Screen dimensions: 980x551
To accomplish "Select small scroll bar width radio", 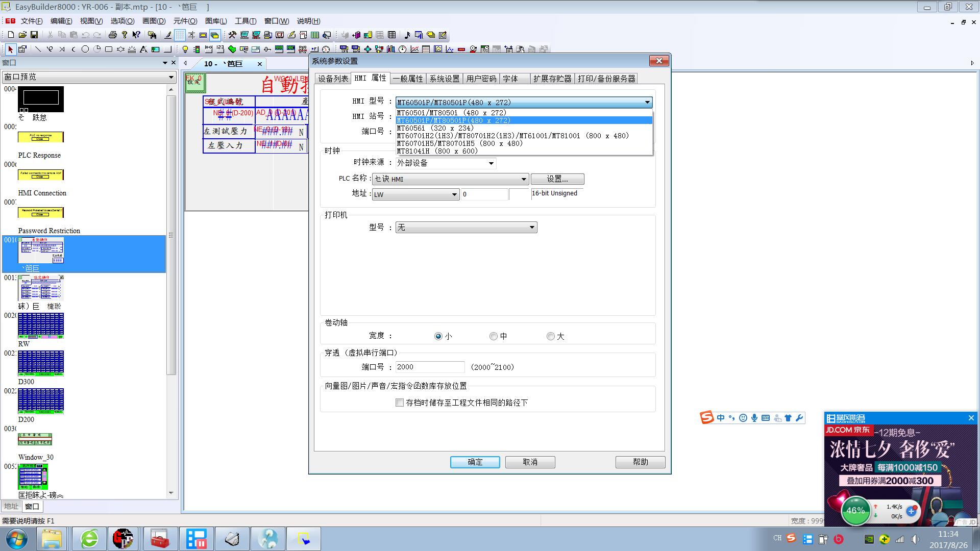I will tap(438, 336).
